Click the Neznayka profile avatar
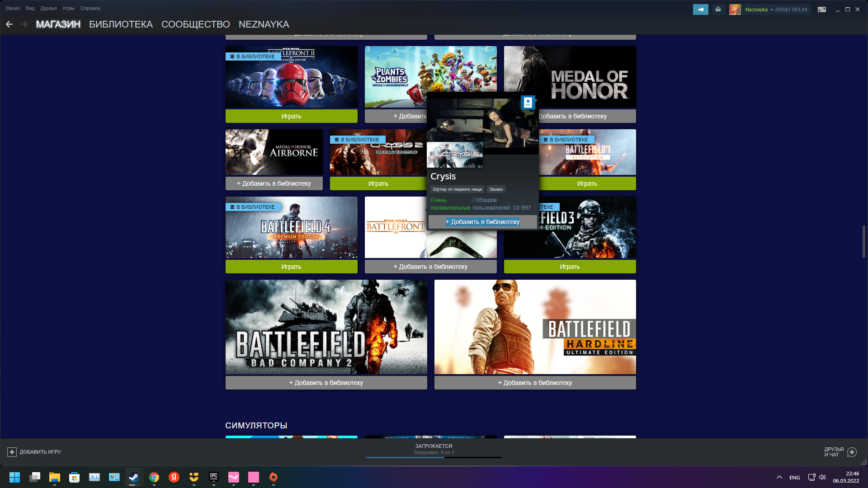Screen dimensions: 868x488 735,9
